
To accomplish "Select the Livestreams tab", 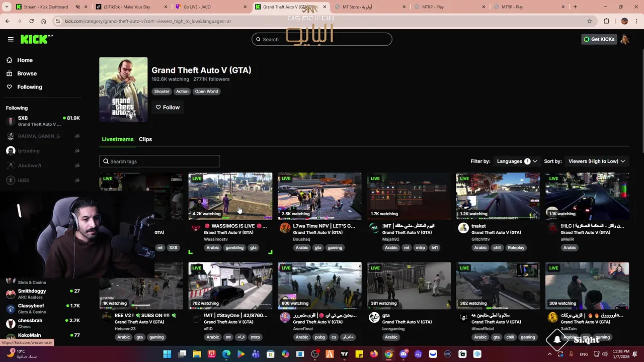I will click(x=118, y=139).
